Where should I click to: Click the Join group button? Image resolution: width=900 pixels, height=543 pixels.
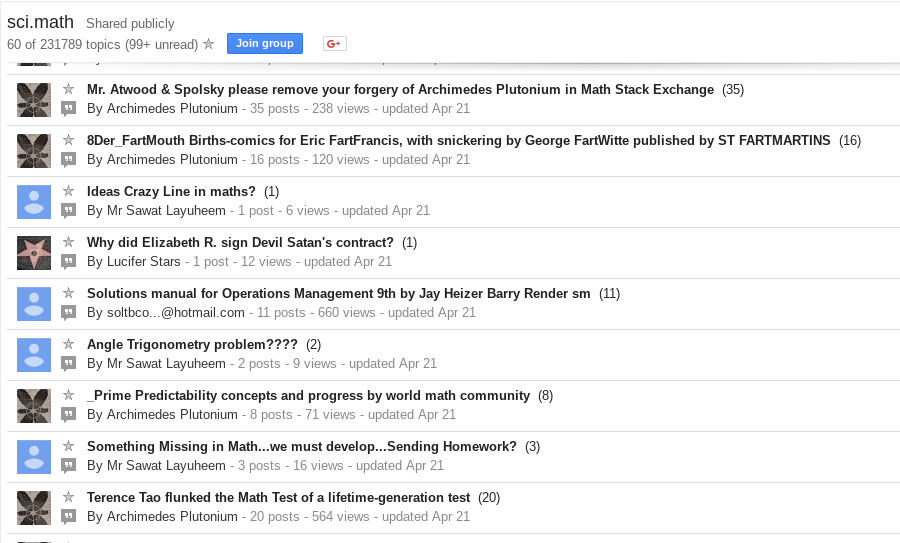point(264,43)
